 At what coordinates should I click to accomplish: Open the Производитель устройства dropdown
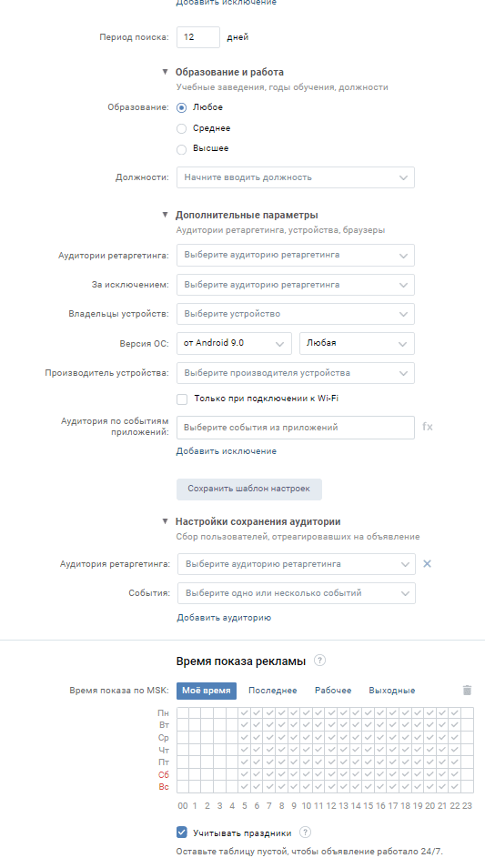click(295, 372)
